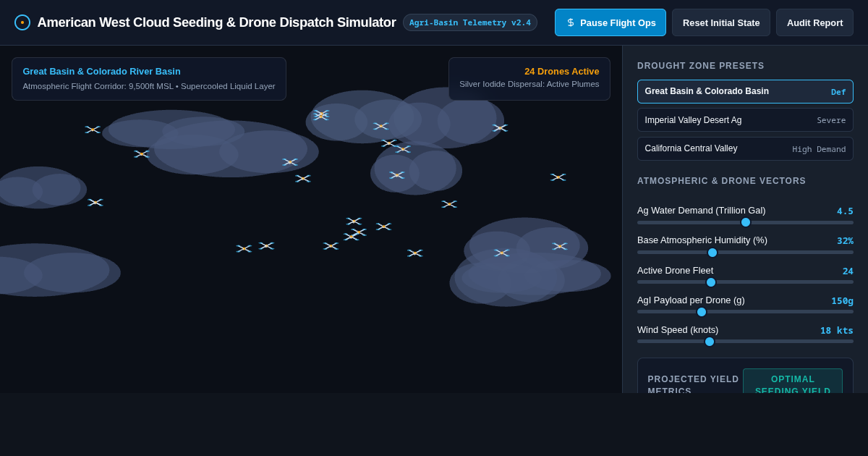Click the simulator title text
868x456 pixels.
pyautogui.click(x=216, y=22)
